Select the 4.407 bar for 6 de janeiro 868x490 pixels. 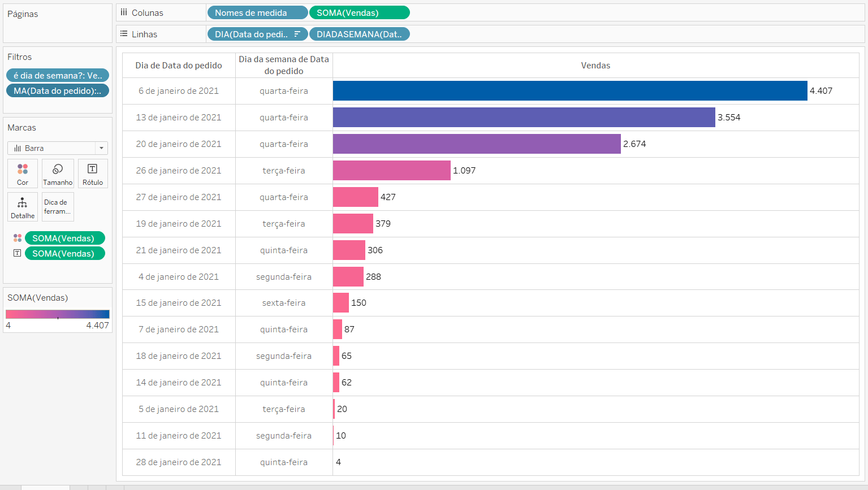coord(570,91)
